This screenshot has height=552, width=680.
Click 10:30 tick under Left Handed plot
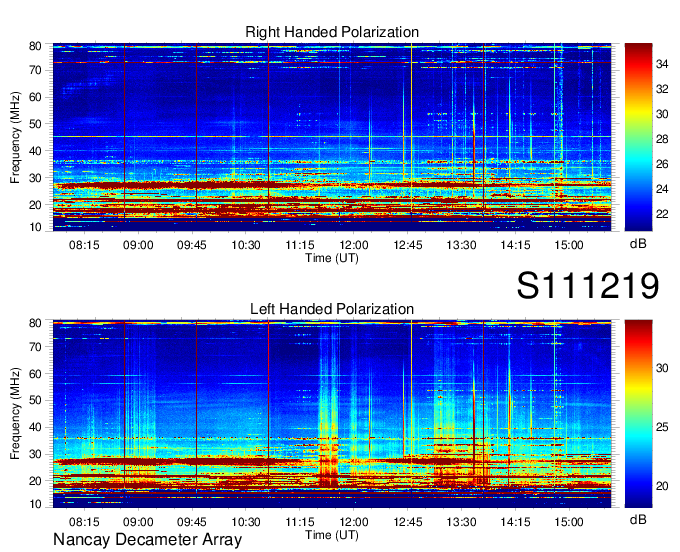pyautogui.click(x=246, y=522)
